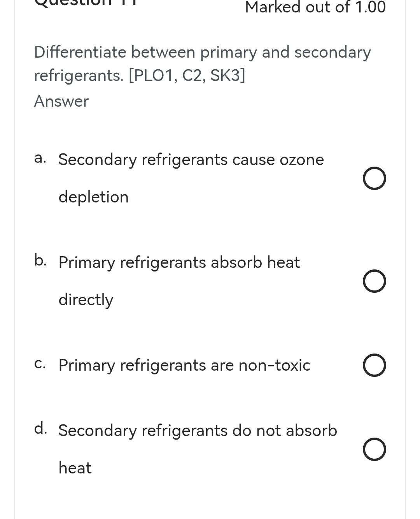Select the radio button for option c
This screenshot has height=519, width=420.
[x=374, y=365]
